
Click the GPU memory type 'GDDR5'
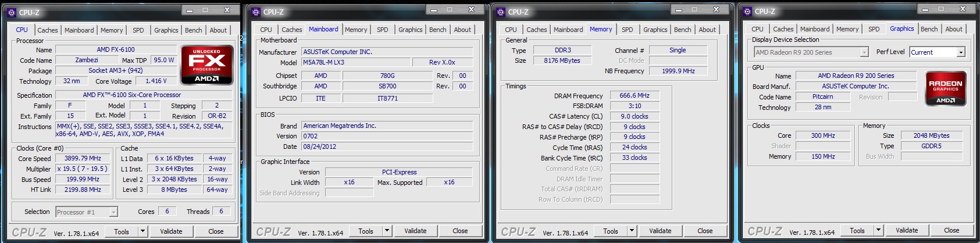point(931,146)
